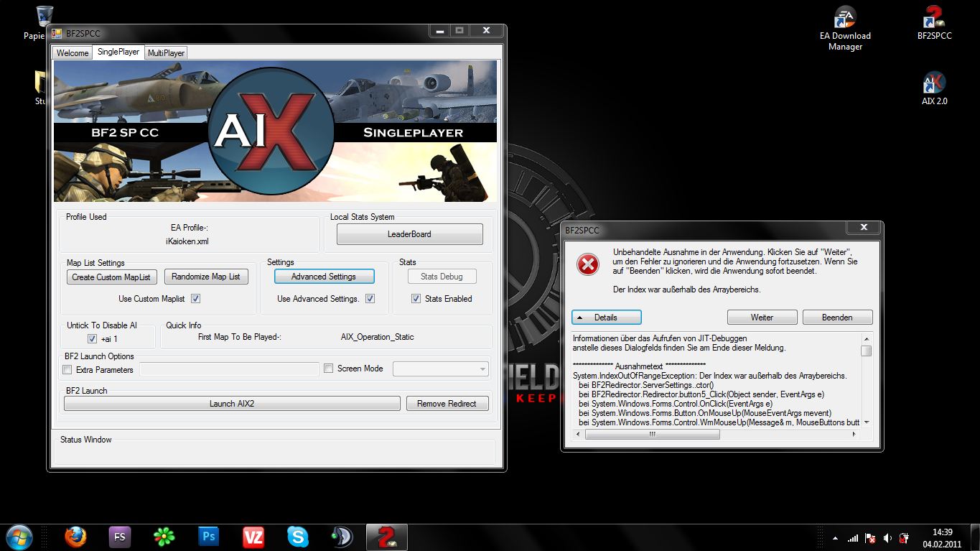Click Beenden in the error dialog

838,317
